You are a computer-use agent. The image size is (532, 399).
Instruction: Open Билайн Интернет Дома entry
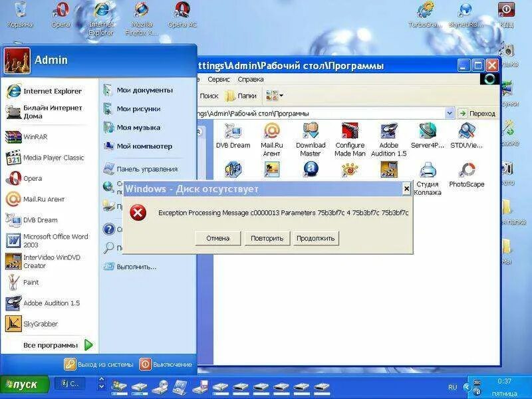44,112
